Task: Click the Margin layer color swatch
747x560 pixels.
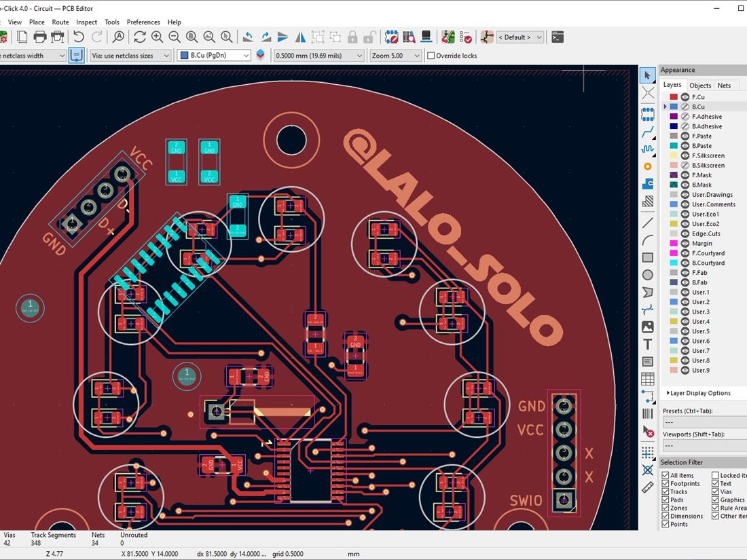Action: click(x=674, y=243)
